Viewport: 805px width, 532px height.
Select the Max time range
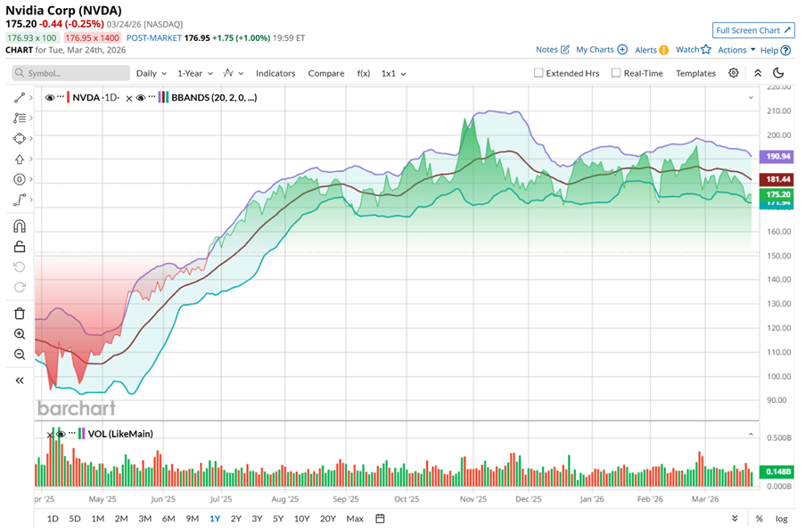355,519
